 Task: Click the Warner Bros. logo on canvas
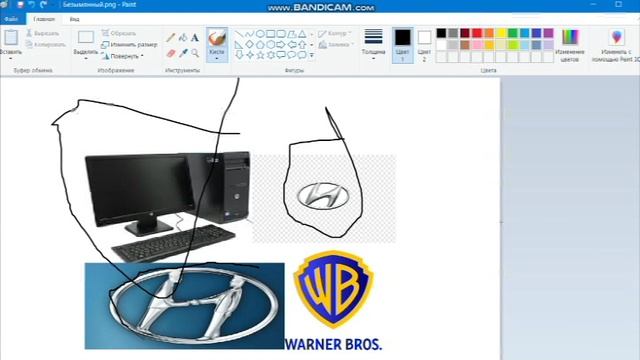click(x=333, y=300)
